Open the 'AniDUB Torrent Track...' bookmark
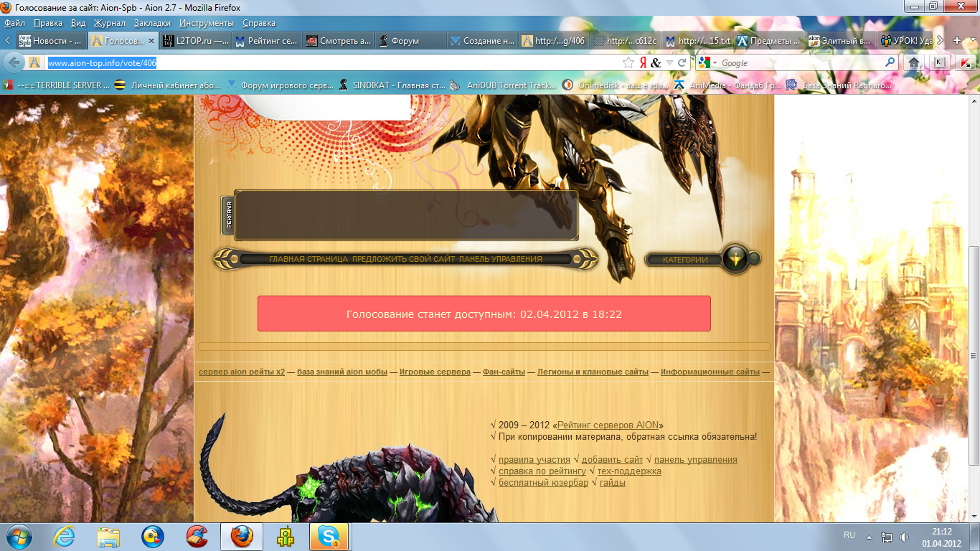This screenshot has width=980, height=551. [x=503, y=85]
